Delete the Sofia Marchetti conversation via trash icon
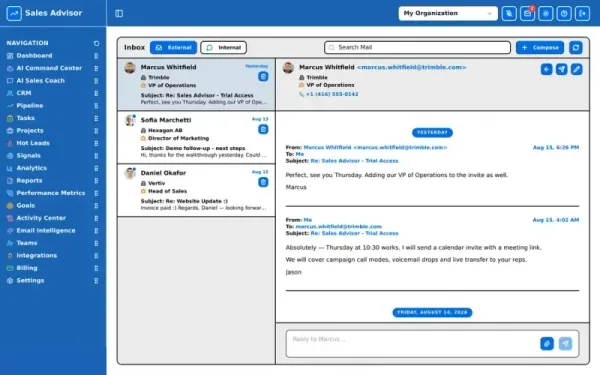Screen dimensions: 600x375 pyautogui.click(x=263, y=129)
